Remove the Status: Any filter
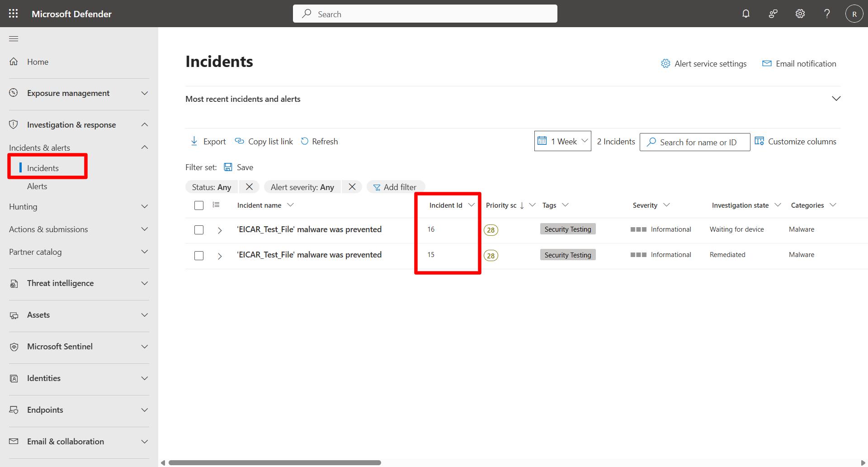Viewport: 868px width, 467px height. (x=249, y=187)
